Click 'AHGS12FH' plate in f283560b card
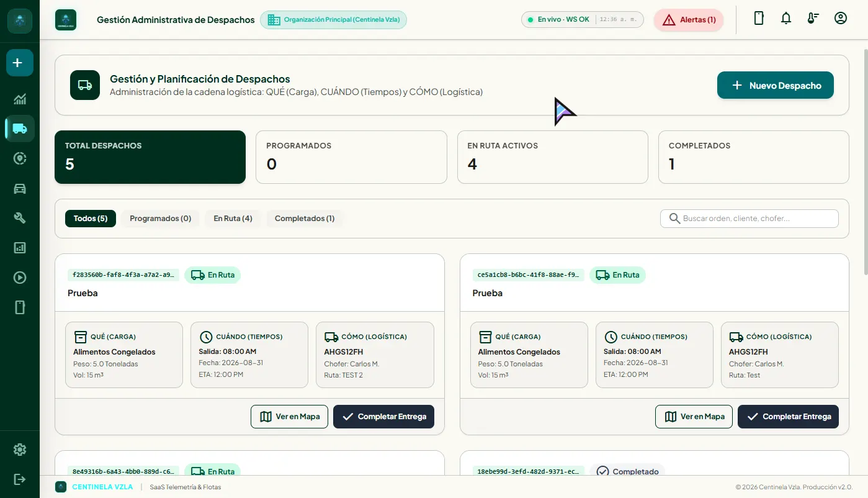868x498 pixels. pos(342,352)
